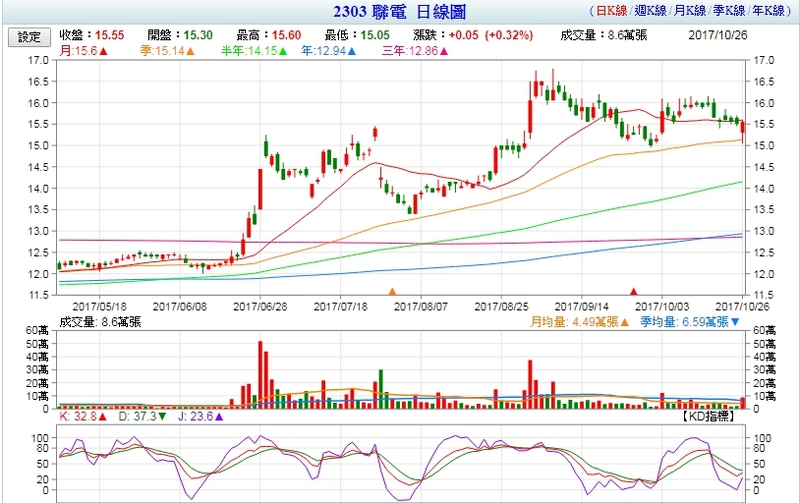Screen dimensions: 800x503
Task: Click the 月:15.6 monthly average label
Action: (79, 51)
